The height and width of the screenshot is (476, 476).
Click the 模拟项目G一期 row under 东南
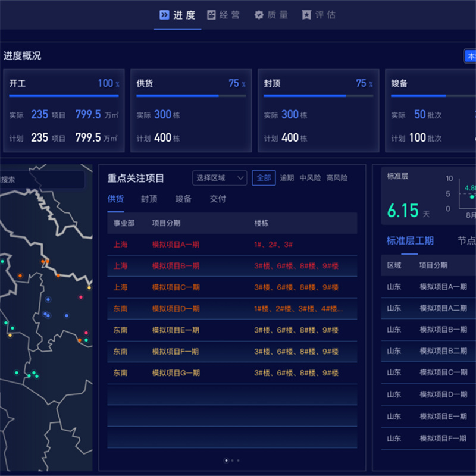coord(232,373)
